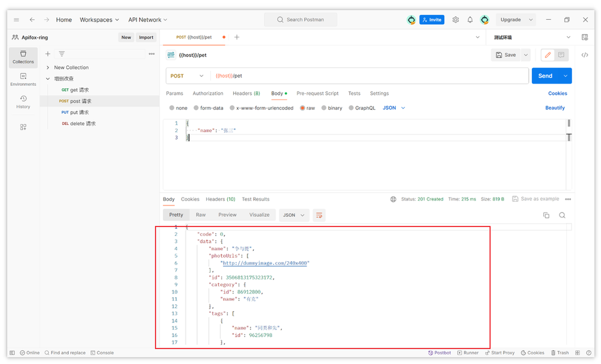The width and height of the screenshot is (601, 364).
Task: Open environment quick look icon
Action: point(585,37)
